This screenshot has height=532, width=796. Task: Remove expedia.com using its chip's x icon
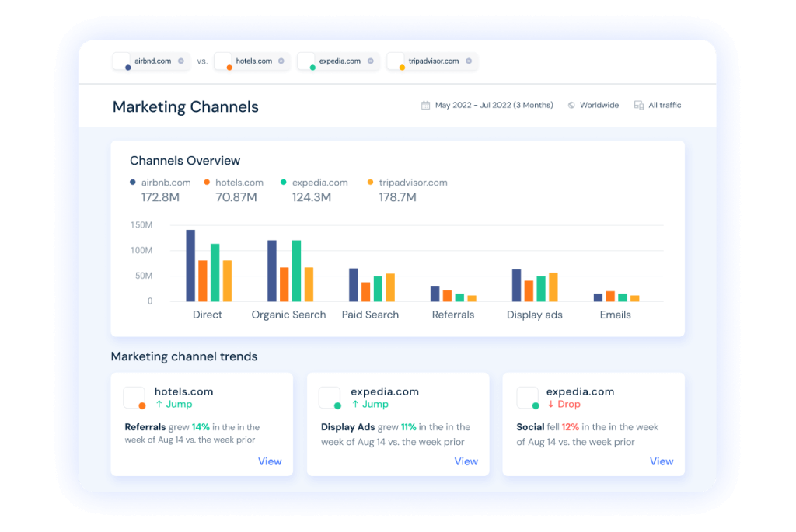pos(372,61)
